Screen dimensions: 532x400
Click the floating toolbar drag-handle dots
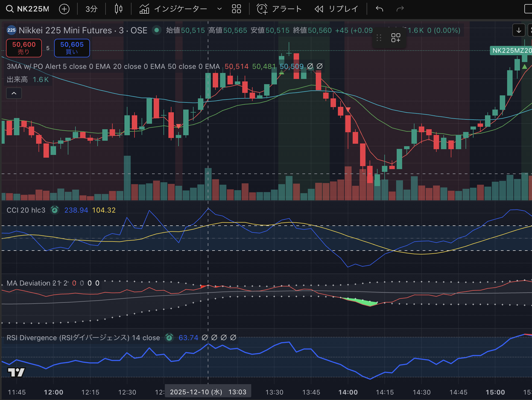[379, 38]
